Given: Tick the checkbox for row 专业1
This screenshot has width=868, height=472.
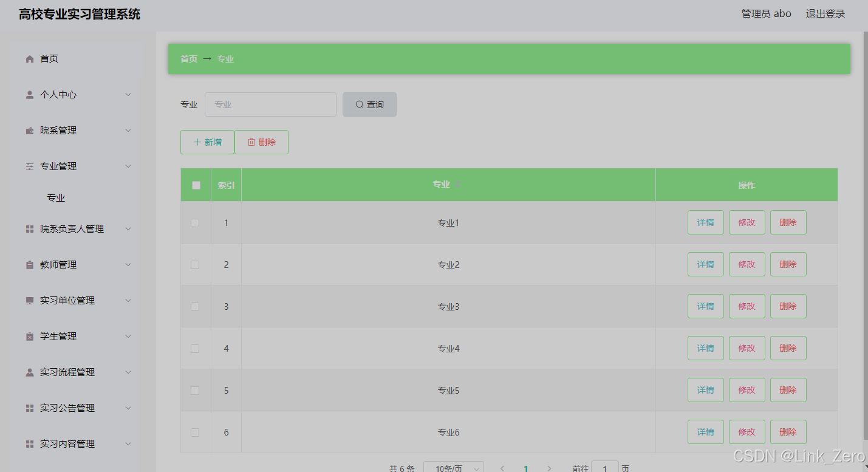Looking at the screenshot, I should tap(195, 222).
